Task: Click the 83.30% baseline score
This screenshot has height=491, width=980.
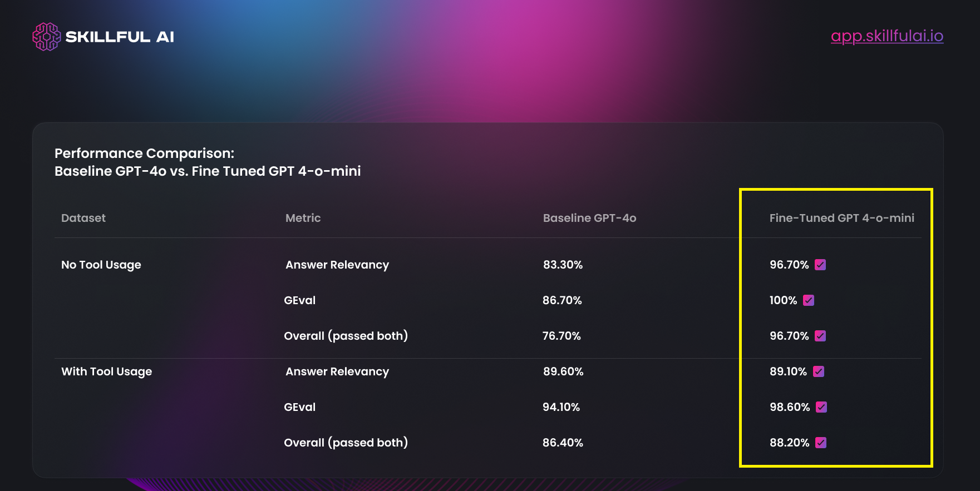Action: tap(563, 265)
